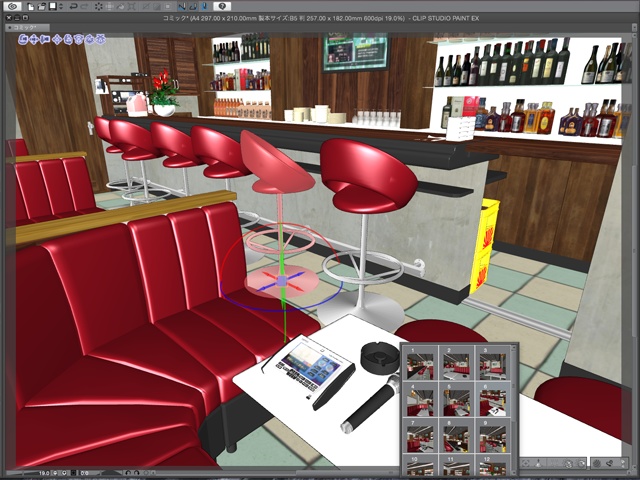Choose camera angle preset 6
Viewport: 640px width, 480px height.
pyautogui.click(x=493, y=400)
